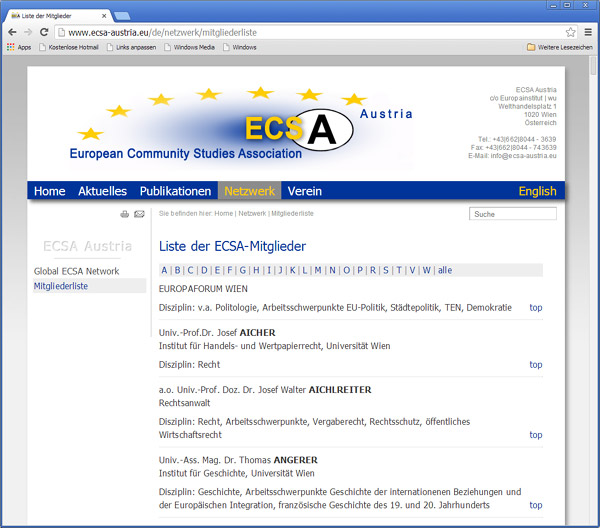Select the Netzwerk menu item
This screenshot has width=600, height=528.
point(249,191)
